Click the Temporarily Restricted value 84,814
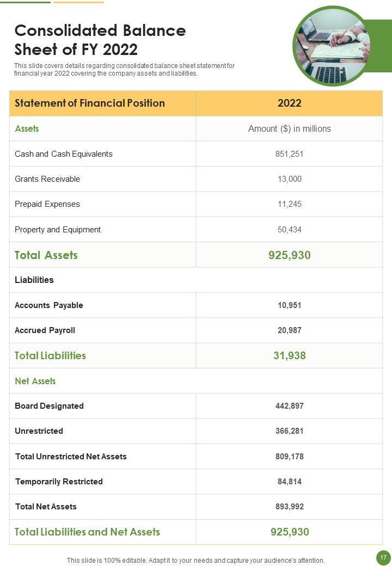The image size is (392, 566). point(289,482)
